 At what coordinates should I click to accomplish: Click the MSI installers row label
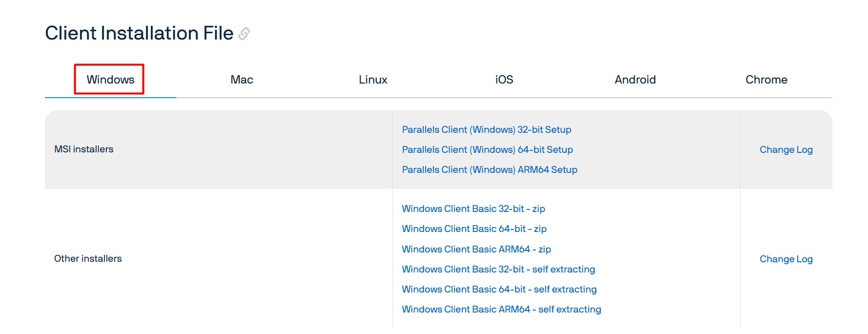(83, 149)
